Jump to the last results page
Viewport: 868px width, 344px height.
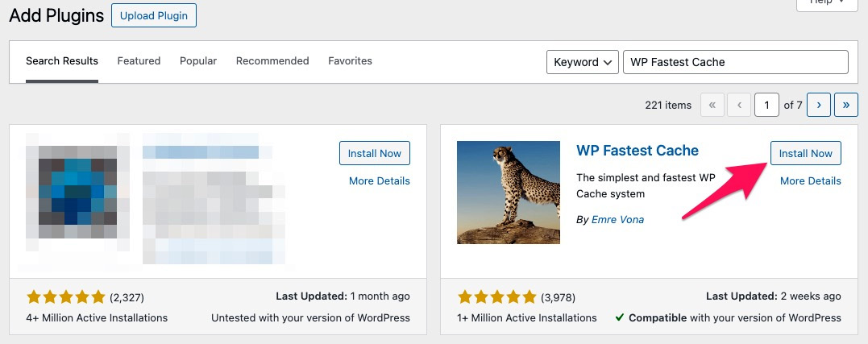[846, 105]
